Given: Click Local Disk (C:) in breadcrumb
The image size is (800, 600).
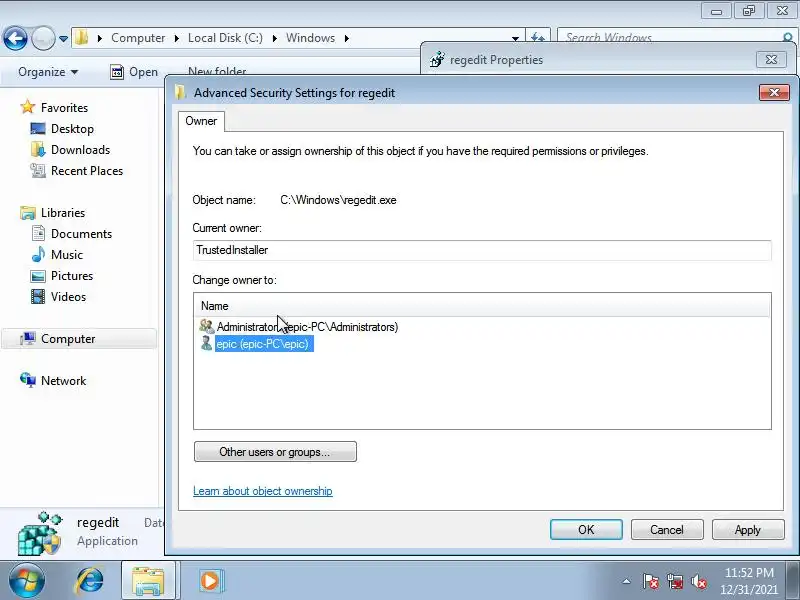Looking at the screenshot, I should pyautogui.click(x=225, y=38).
